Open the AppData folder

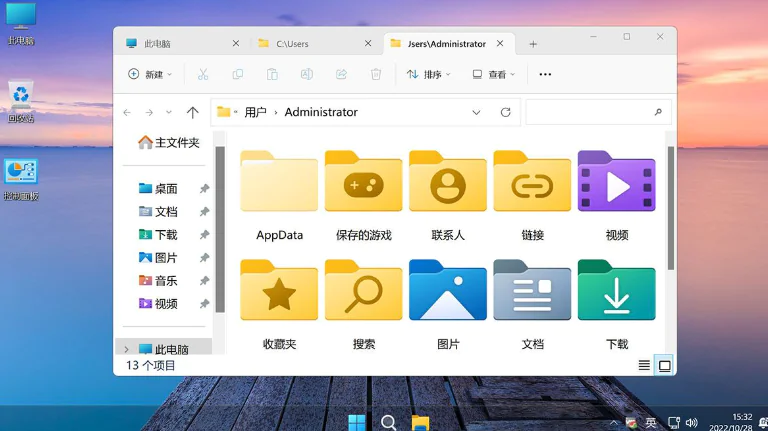click(279, 196)
